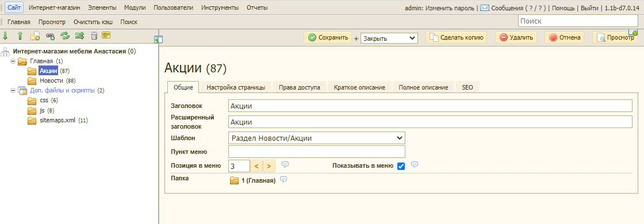Collapse the Главная tree node
644x224 pixels.
13,61
